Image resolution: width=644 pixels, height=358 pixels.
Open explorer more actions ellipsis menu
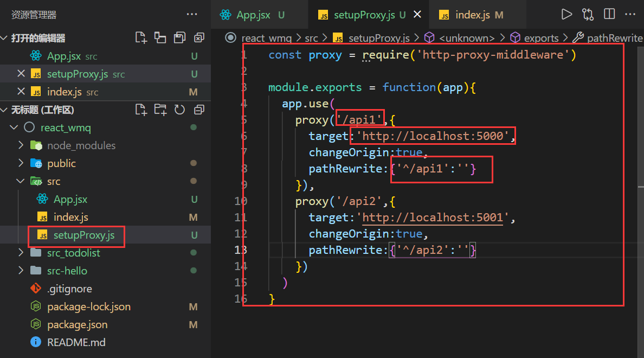click(192, 15)
